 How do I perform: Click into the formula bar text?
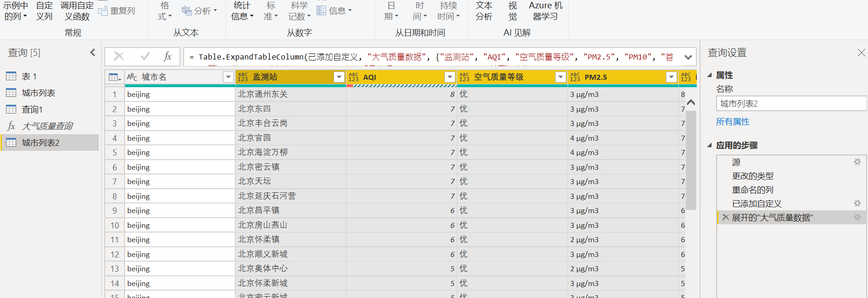(431, 57)
